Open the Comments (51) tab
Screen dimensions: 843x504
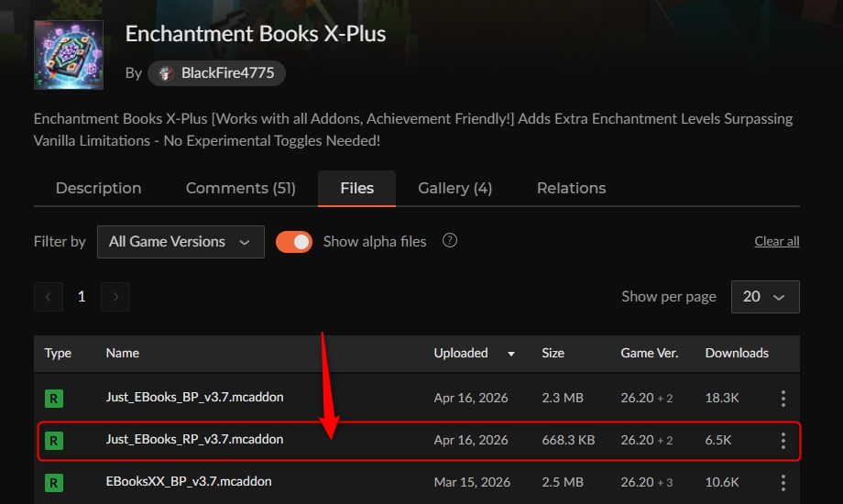tap(240, 188)
